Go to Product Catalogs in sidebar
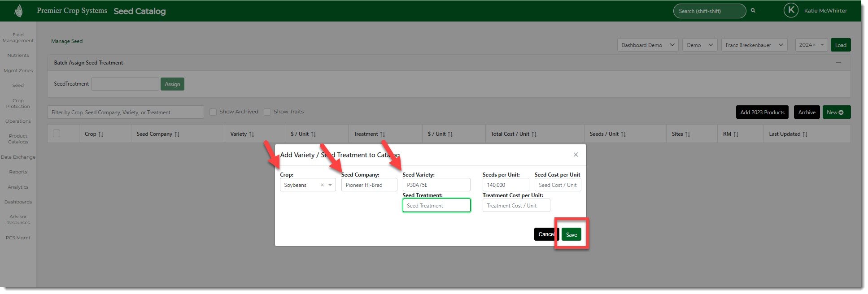 pyautogui.click(x=18, y=139)
